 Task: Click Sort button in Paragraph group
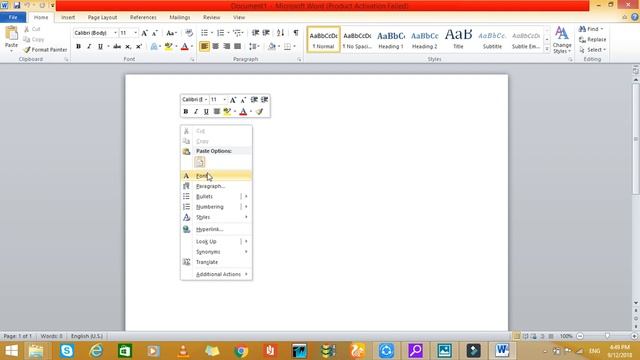tap(280, 33)
